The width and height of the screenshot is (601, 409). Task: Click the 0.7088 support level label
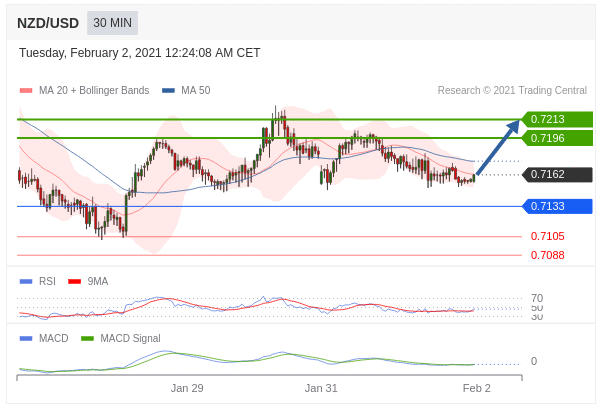547,255
